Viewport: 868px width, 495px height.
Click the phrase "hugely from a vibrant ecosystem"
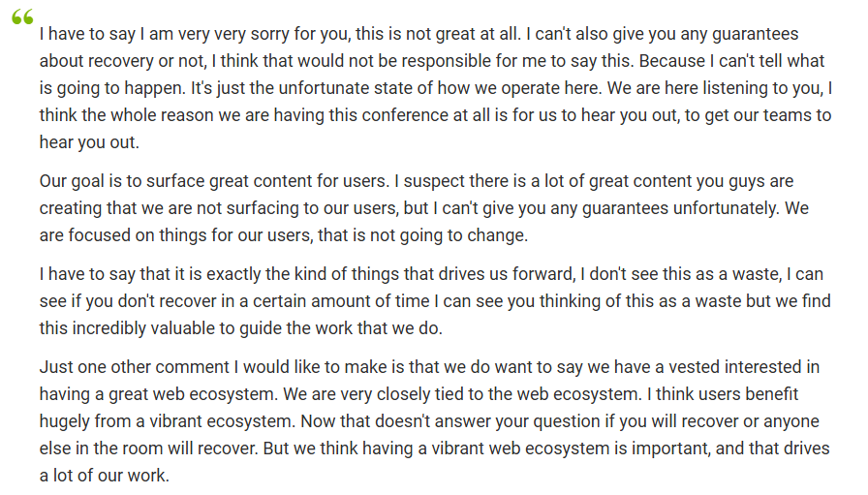167,421
